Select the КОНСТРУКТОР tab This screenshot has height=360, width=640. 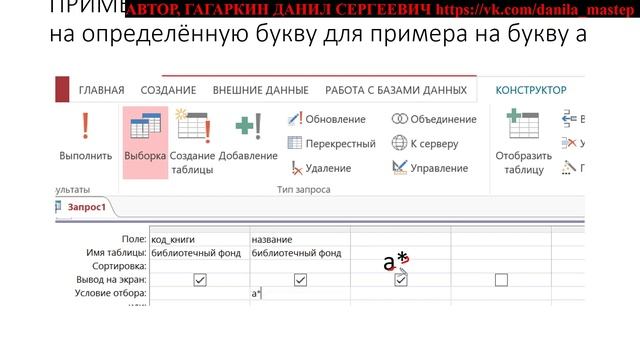(531, 90)
